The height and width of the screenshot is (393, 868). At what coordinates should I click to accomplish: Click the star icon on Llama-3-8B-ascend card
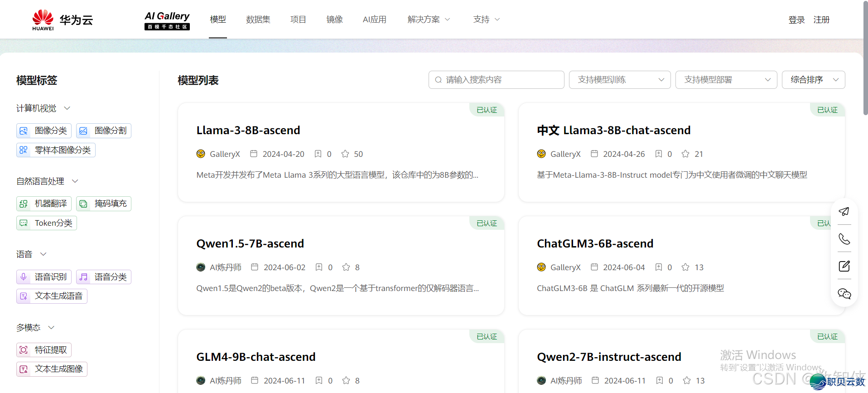(345, 154)
